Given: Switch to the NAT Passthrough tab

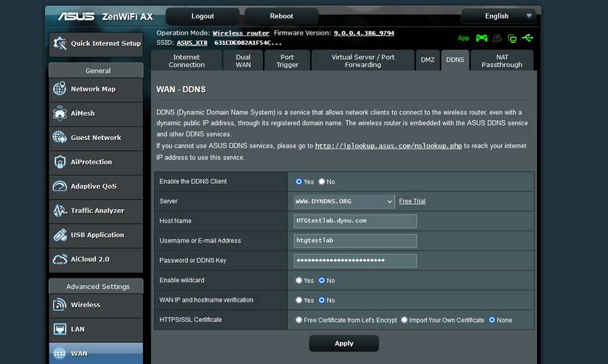Looking at the screenshot, I should point(502,61).
